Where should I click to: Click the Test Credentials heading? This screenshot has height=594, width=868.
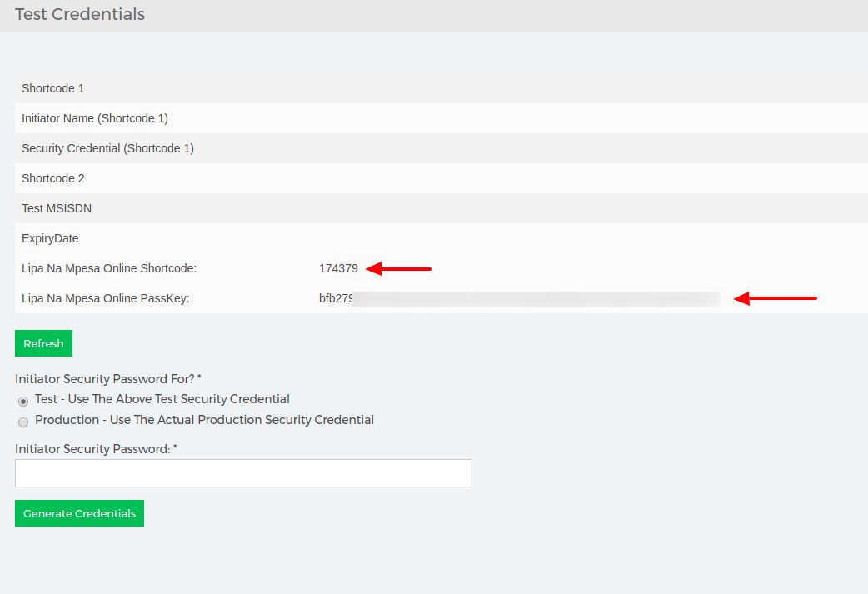coord(80,14)
